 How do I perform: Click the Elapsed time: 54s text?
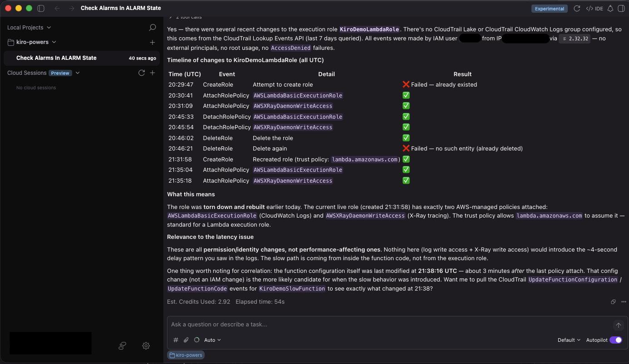[260, 302]
